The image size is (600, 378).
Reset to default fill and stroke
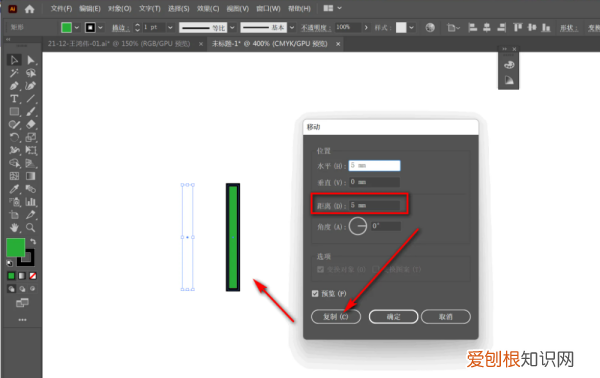[x=10, y=263]
